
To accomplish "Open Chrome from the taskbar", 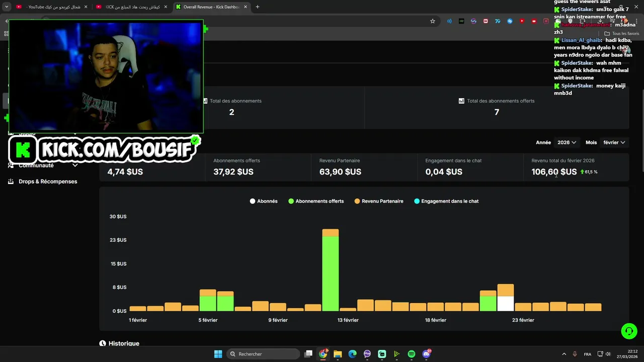I will (323, 354).
